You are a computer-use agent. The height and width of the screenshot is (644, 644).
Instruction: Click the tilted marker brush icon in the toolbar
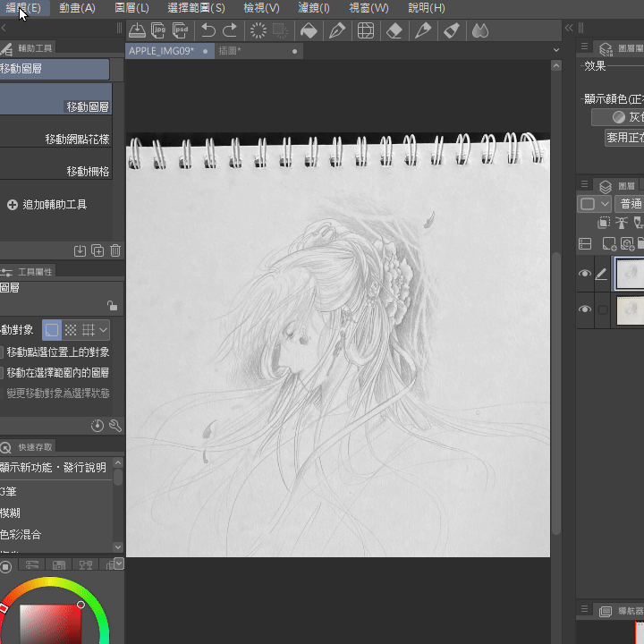452,30
